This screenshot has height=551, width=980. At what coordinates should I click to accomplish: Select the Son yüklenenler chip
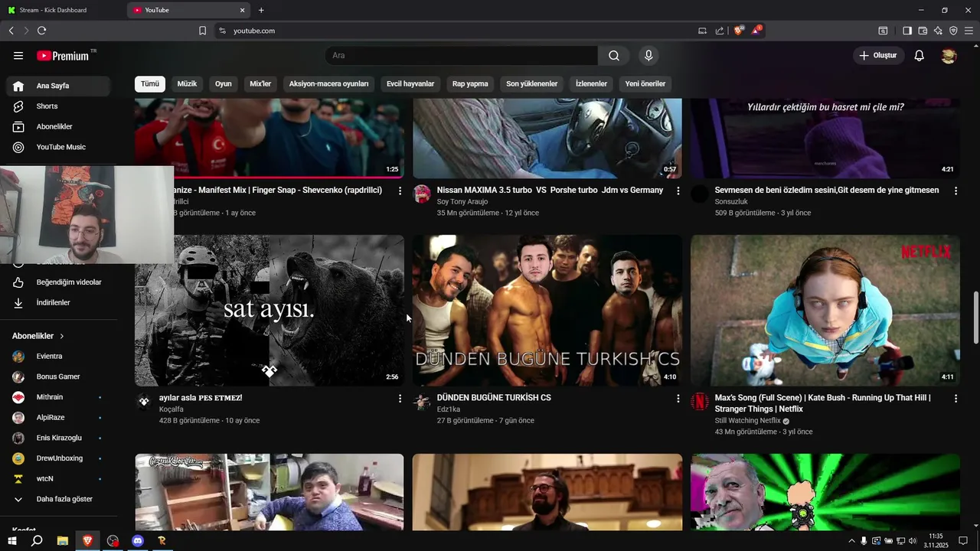click(532, 84)
